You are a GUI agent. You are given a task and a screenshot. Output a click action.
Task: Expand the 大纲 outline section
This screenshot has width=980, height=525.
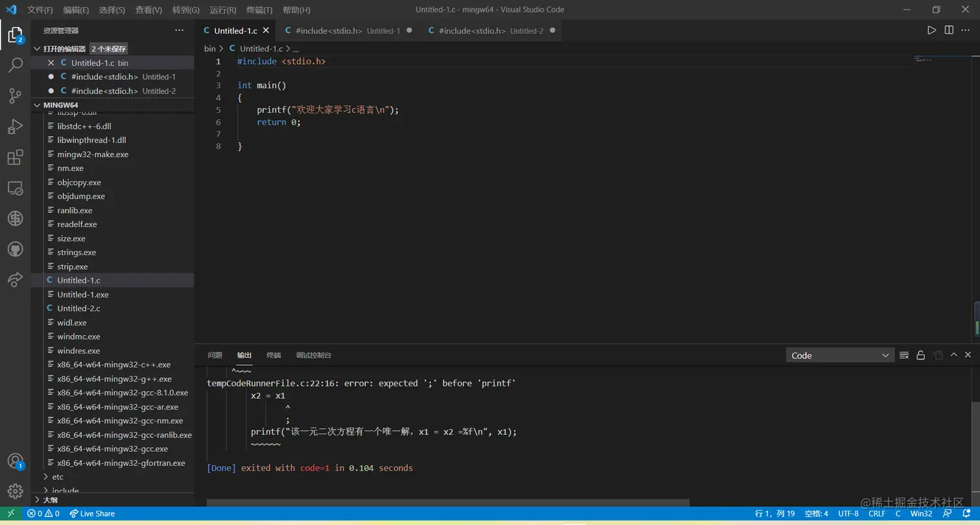(37, 500)
